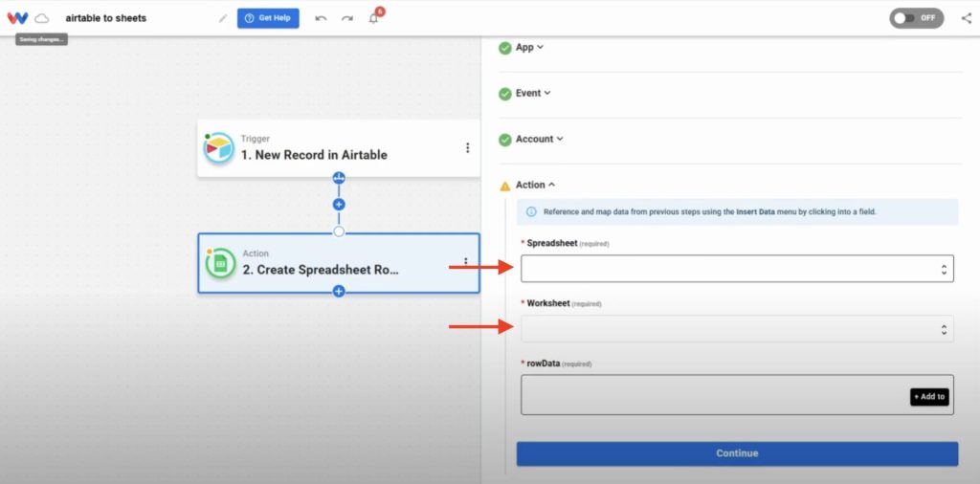Image resolution: width=980 pixels, height=484 pixels.
Task: Open the Worksheet dropdown
Action: [737, 328]
